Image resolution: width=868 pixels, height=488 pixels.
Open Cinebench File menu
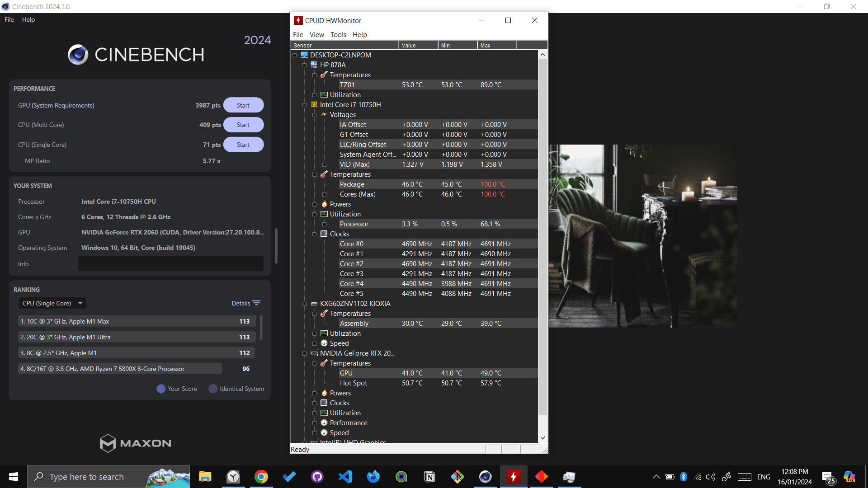tap(9, 19)
